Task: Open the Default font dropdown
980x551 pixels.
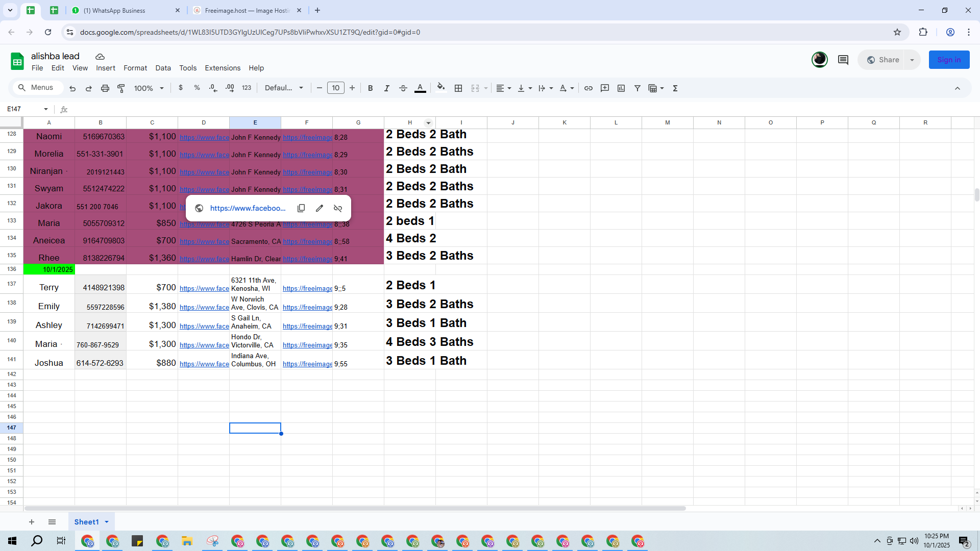Action: pos(284,88)
